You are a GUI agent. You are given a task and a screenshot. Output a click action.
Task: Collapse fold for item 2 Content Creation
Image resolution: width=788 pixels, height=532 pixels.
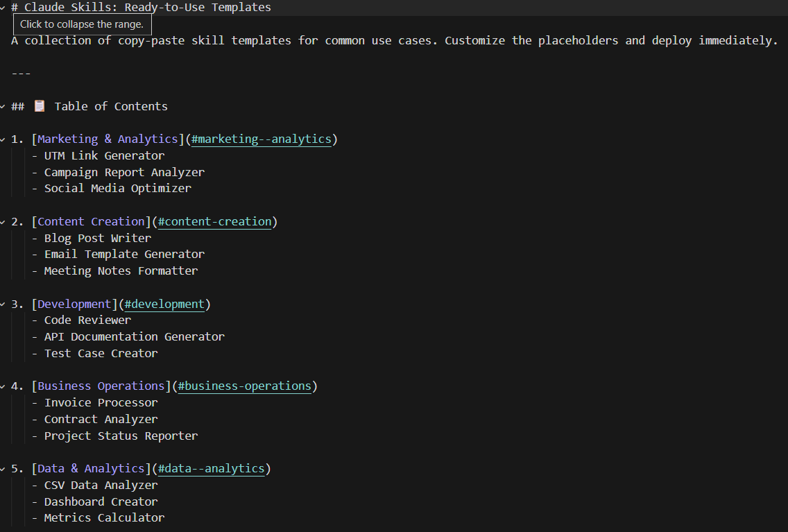3,221
